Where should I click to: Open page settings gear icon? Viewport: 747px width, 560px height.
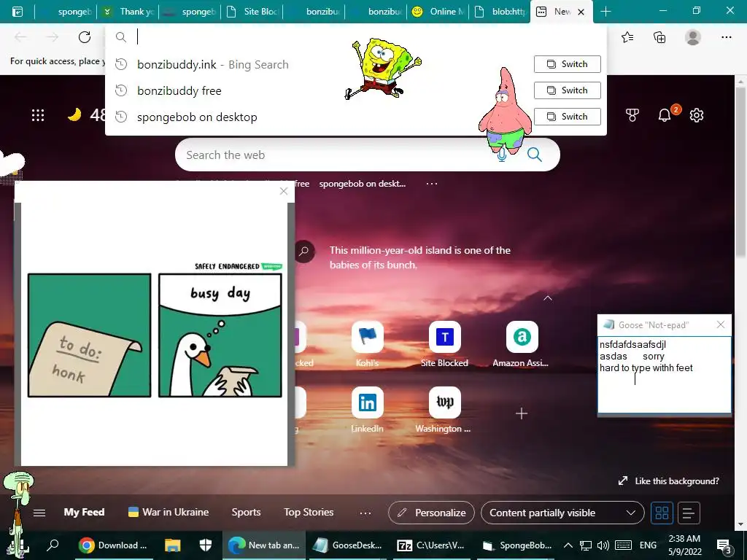[x=697, y=114]
